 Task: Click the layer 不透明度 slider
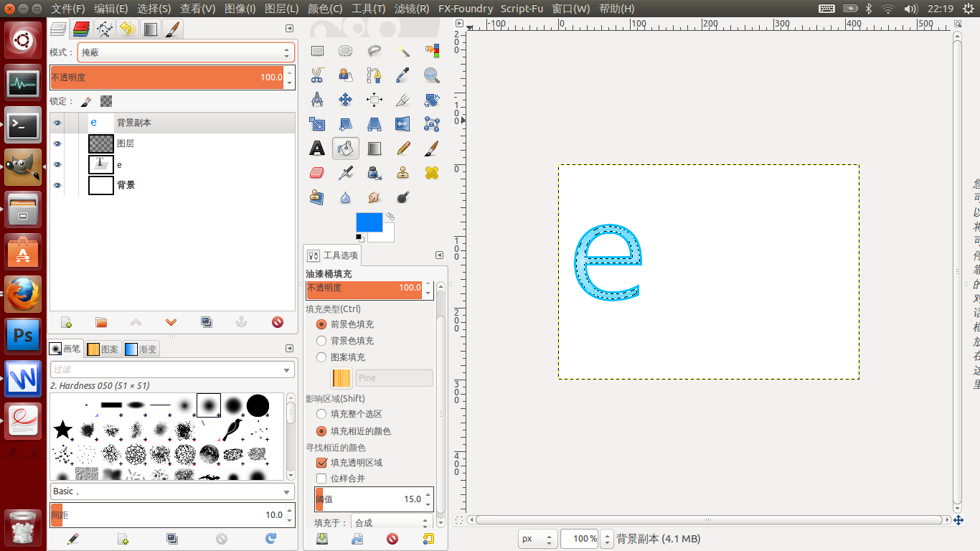coord(167,77)
